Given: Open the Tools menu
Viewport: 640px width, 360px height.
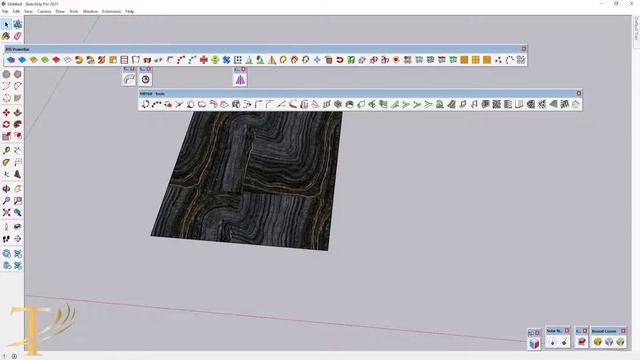Looking at the screenshot, I should [74, 11].
